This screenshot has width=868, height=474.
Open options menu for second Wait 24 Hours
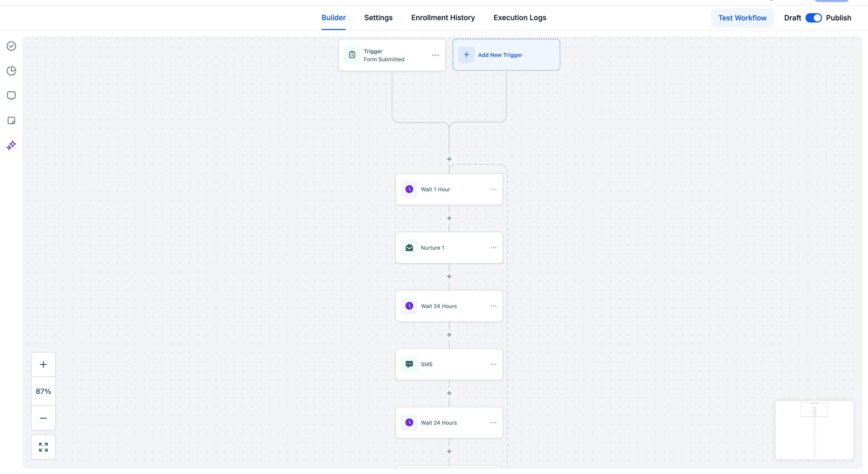click(493, 422)
